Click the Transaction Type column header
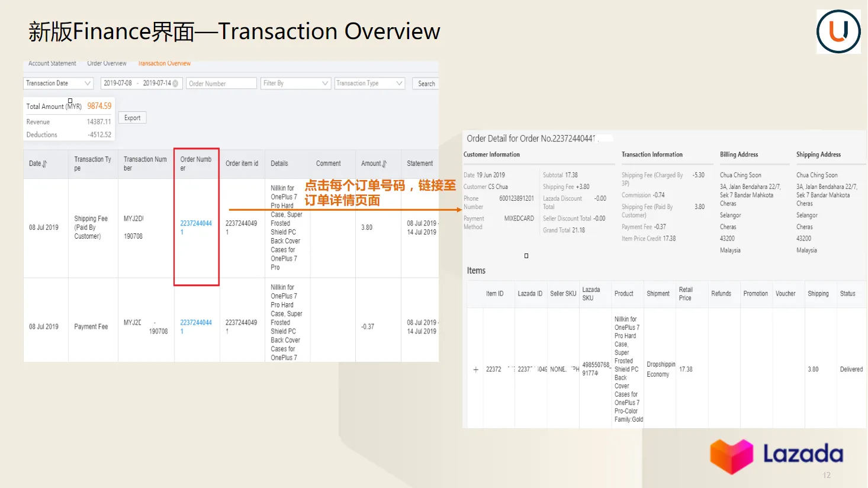868x488 pixels. (x=92, y=163)
